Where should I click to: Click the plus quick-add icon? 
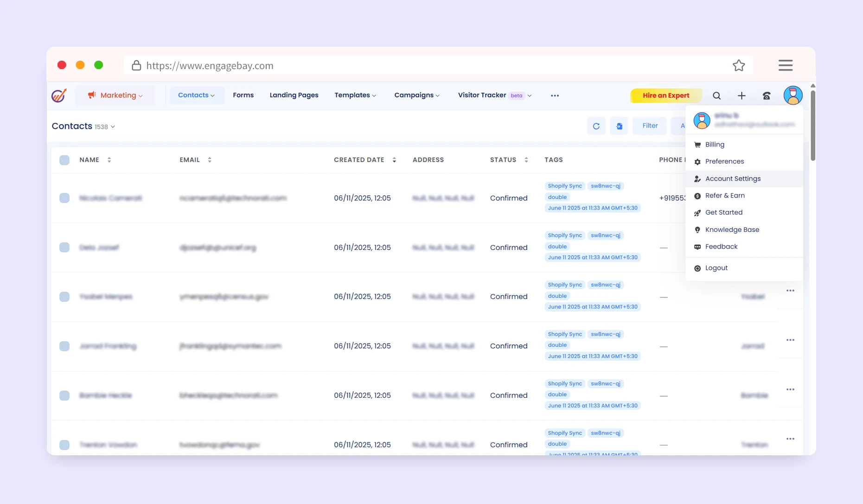[742, 96]
